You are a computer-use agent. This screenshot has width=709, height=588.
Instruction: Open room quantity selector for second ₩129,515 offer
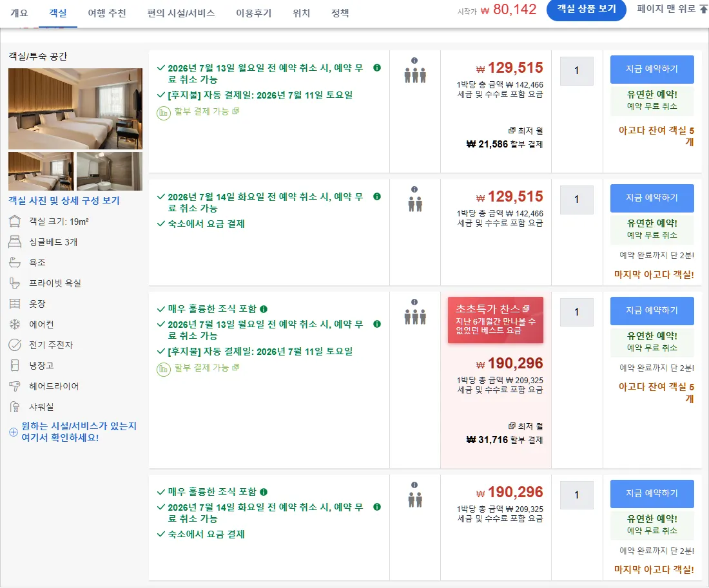(576, 200)
